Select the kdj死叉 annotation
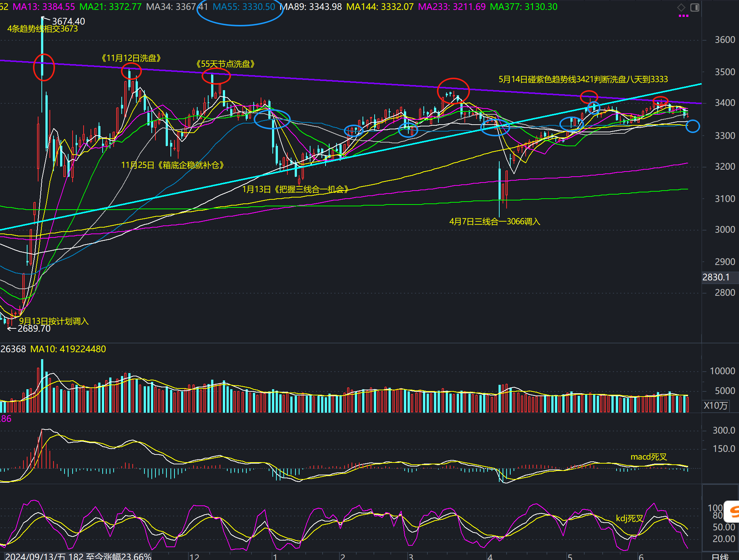The width and height of the screenshot is (739, 560). click(x=629, y=518)
